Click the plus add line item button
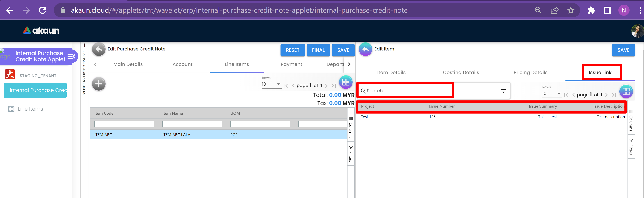Image resolution: width=644 pixels, height=198 pixels. [x=98, y=84]
